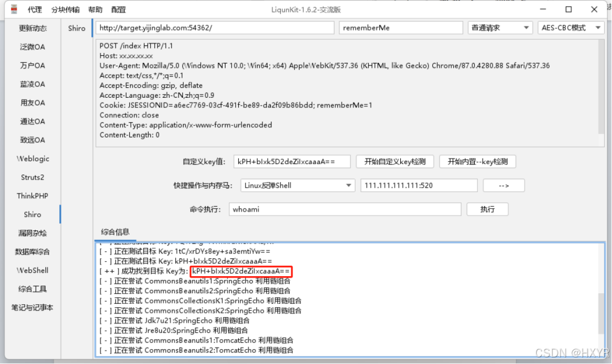Click the Jdk7u21:SpringEcho log line

point(175,320)
